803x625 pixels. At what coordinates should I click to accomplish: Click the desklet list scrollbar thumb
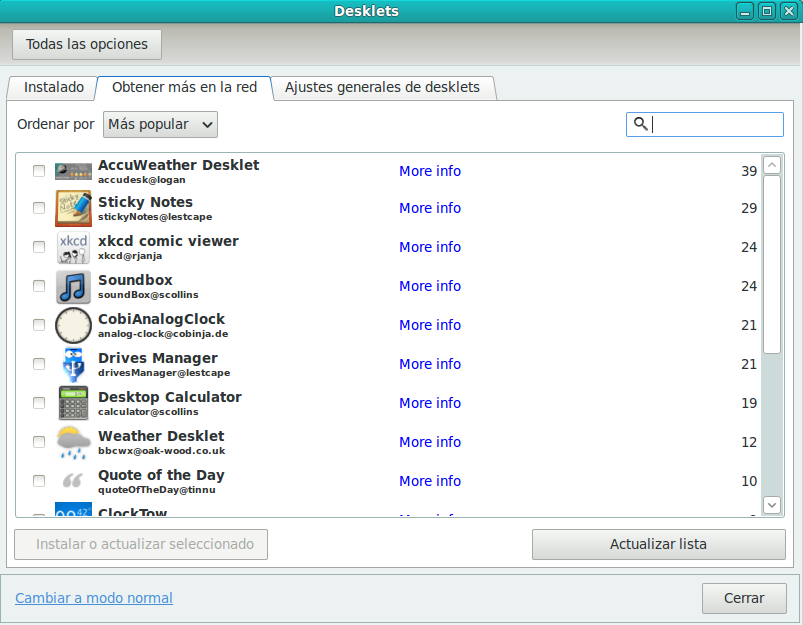click(x=772, y=264)
